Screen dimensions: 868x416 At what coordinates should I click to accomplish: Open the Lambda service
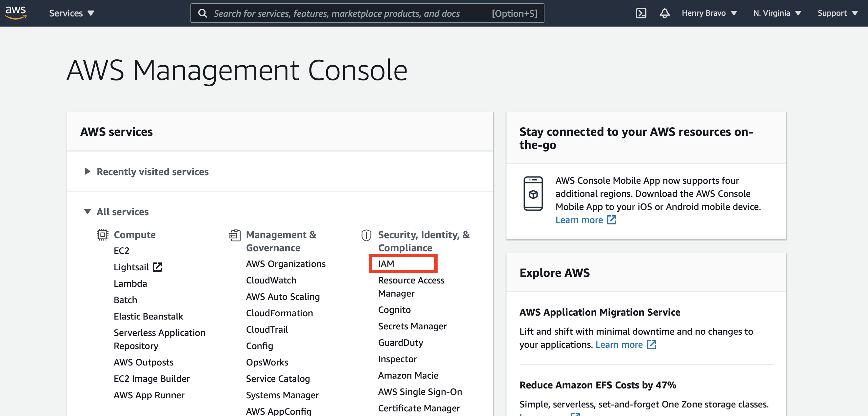tap(130, 283)
